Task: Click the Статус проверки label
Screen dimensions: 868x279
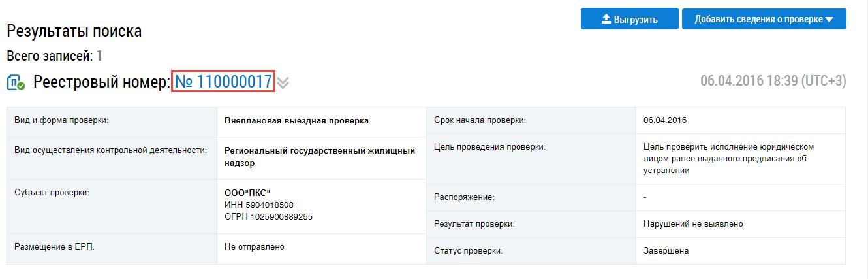Action: point(471,250)
